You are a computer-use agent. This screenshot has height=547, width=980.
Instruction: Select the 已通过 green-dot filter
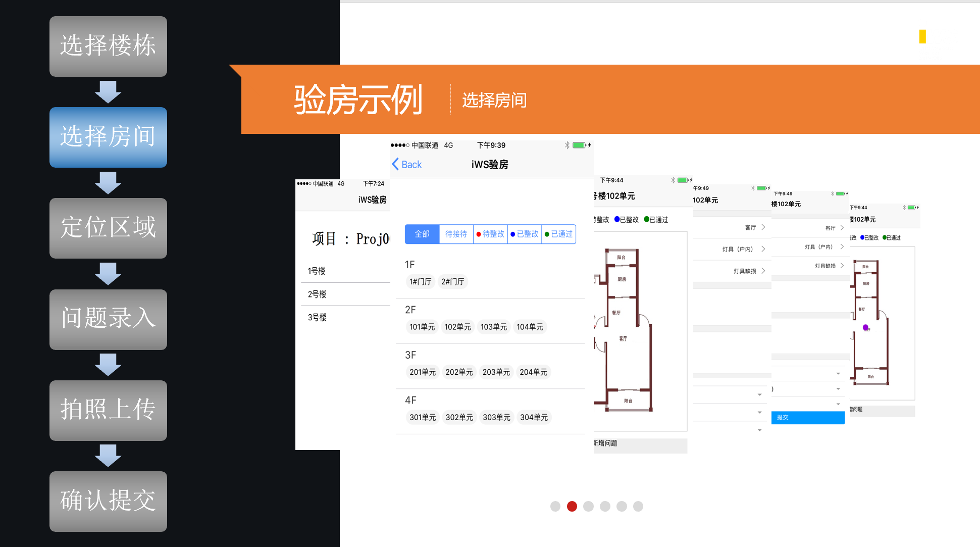click(x=559, y=234)
